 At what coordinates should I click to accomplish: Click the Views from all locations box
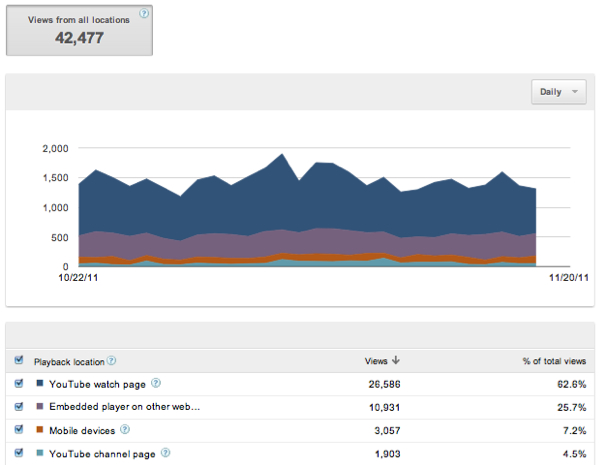pyautogui.click(x=79, y=32)
